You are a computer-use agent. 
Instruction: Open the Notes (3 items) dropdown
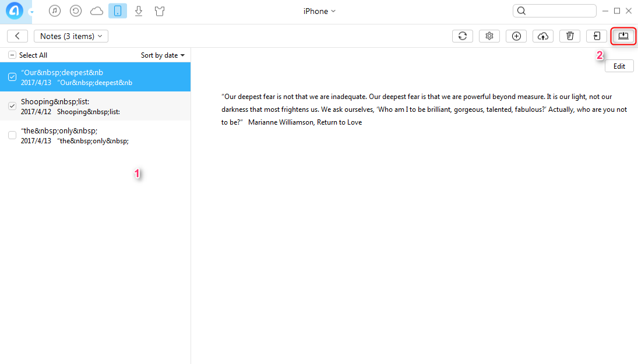point(71,36)
